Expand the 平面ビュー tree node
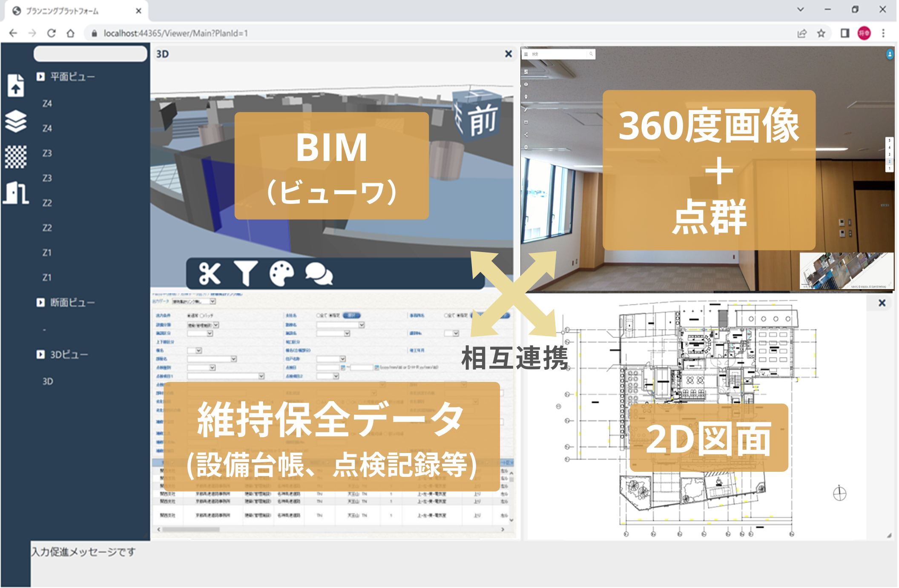 tap(41, 76)
